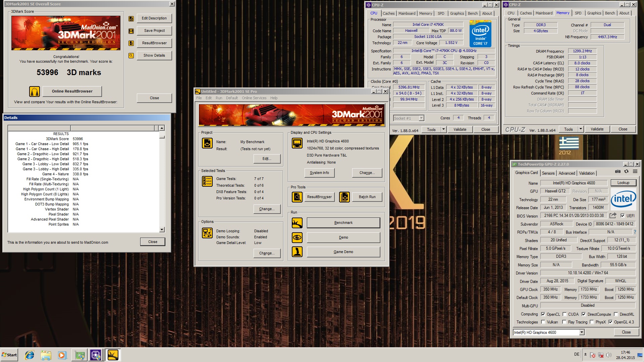This screenshot has width=644, height=362.
Task: Click the Batch Run icon
Action: [344, 197]
